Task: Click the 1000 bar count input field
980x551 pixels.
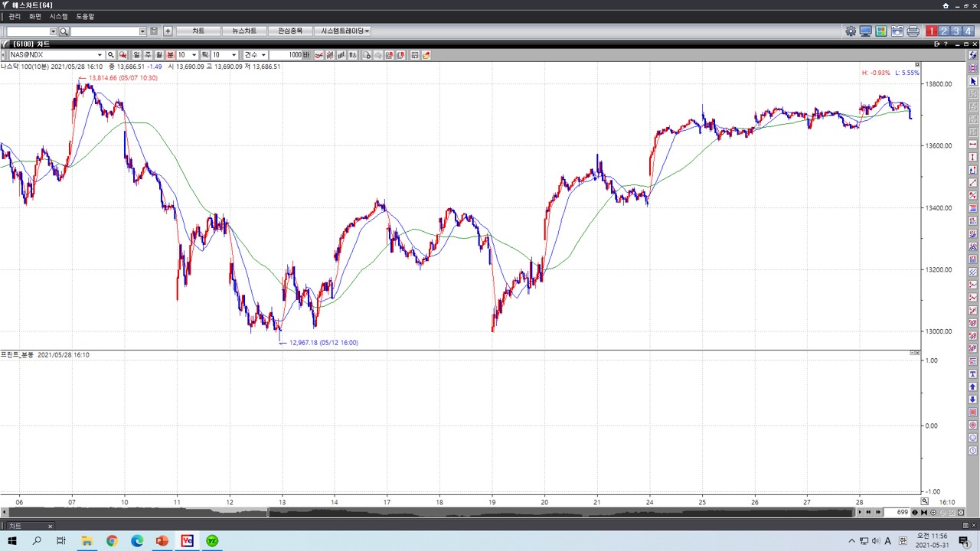Action: click(x=286, y=55)
